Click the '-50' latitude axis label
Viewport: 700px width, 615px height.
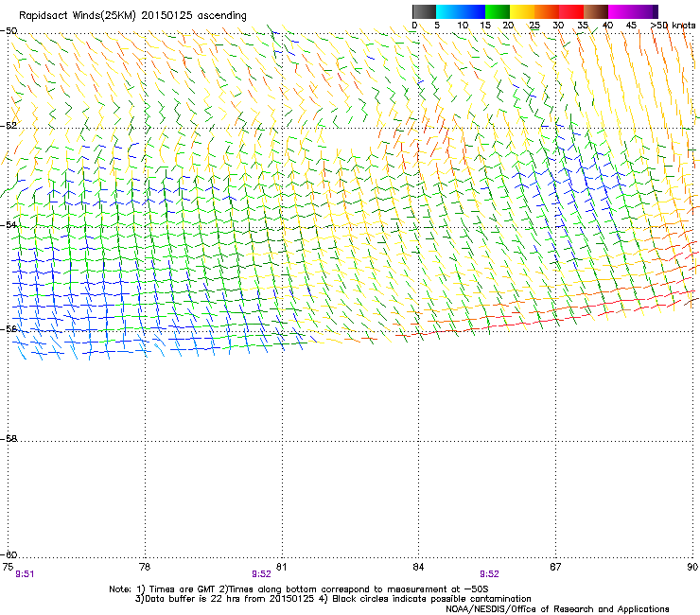(9, 31)
